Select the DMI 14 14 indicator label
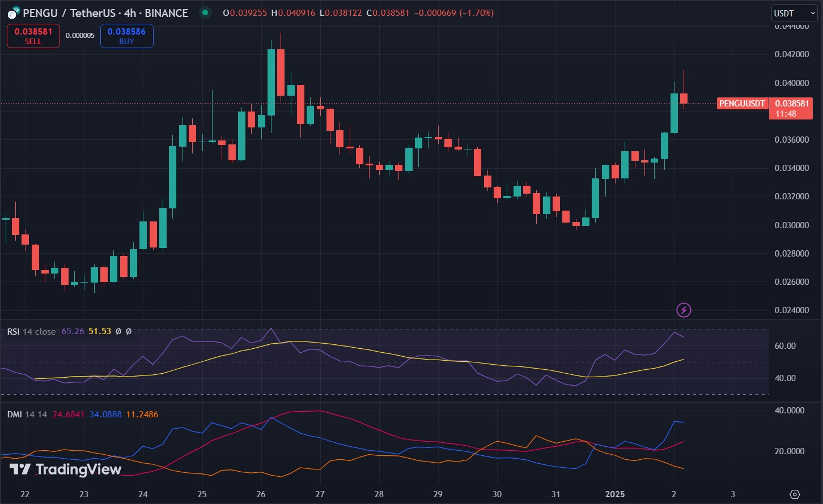Image resolution: width=823 pixels, height=504 pixels. pos(27,415)
